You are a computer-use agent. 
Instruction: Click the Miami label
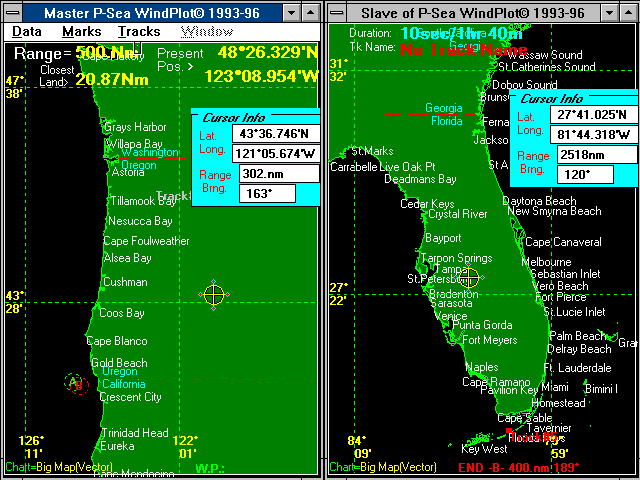point(555,387)
